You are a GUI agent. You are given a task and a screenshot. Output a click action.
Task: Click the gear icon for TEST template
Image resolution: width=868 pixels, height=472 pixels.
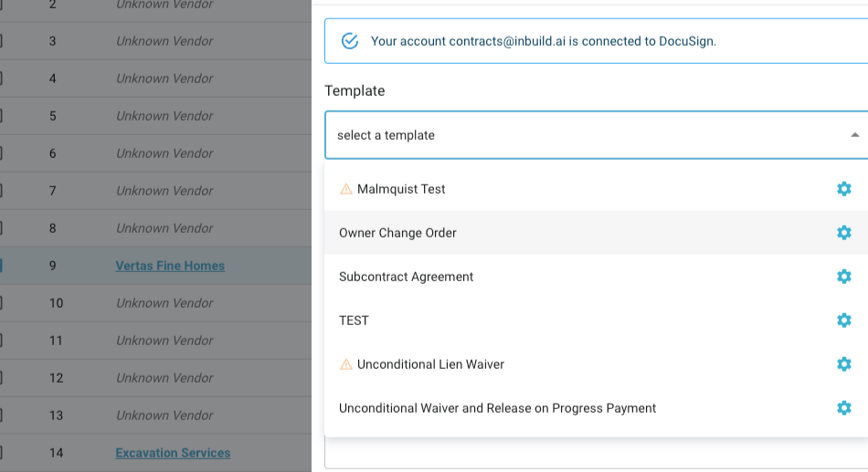click(x=844, y=320)
